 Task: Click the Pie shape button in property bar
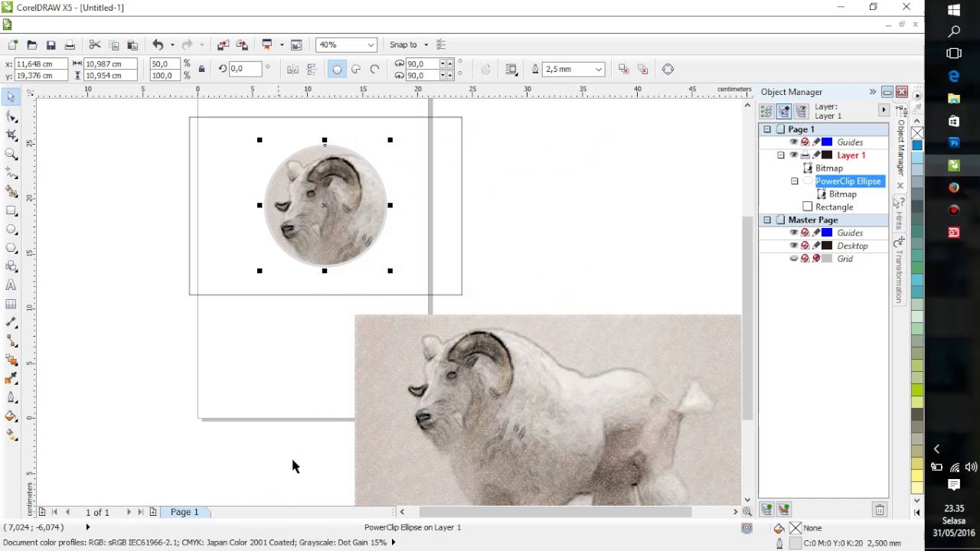tap(356, 70)
